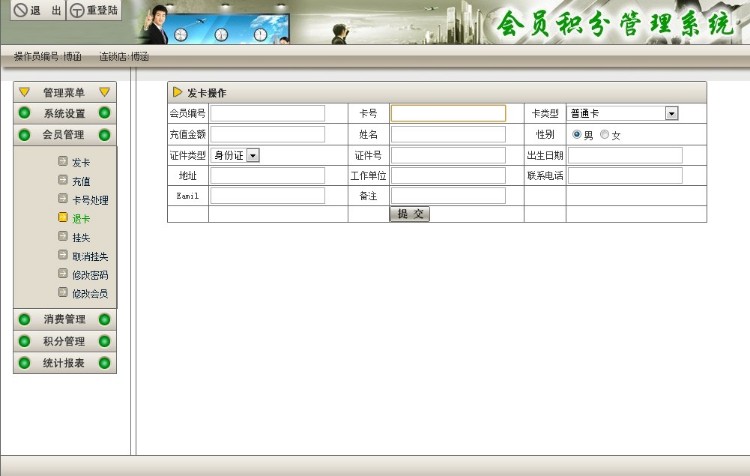Click right green dot of 统计报表
750x476 pixels.
click(104, 363)
